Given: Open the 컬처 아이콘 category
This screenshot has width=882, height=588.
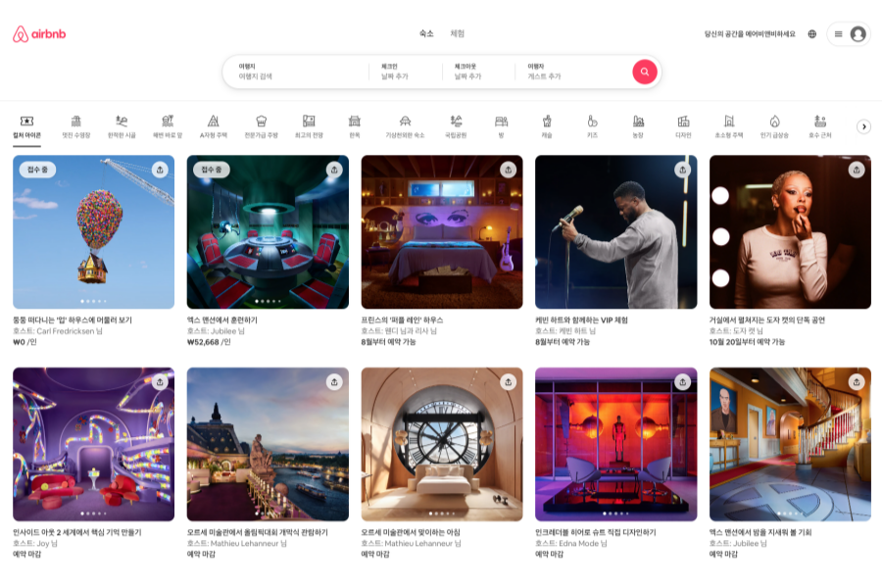Looking at the screenshot, I should point(27,125).
